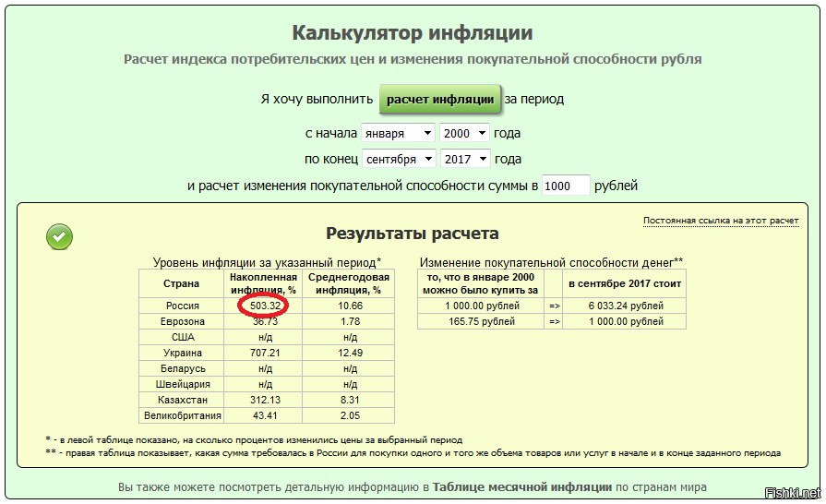Click the Казахстан country cell

pos(182,400)
